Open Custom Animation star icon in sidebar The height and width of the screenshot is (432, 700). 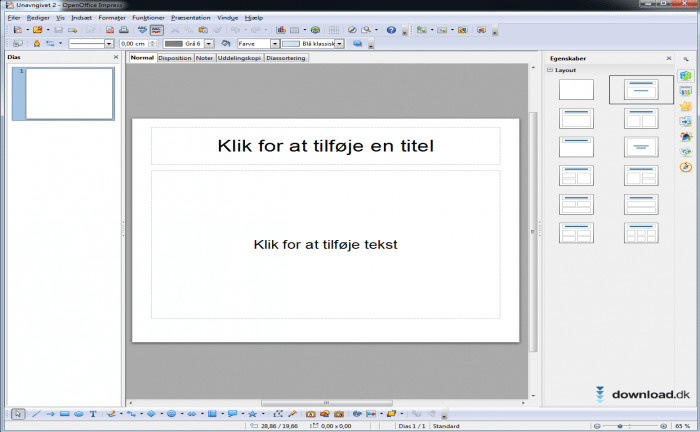point(686,106)
